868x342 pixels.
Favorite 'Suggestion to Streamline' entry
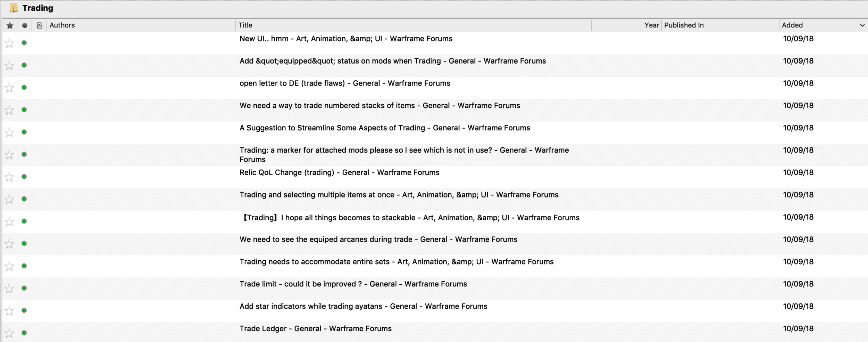coord(9,132)
